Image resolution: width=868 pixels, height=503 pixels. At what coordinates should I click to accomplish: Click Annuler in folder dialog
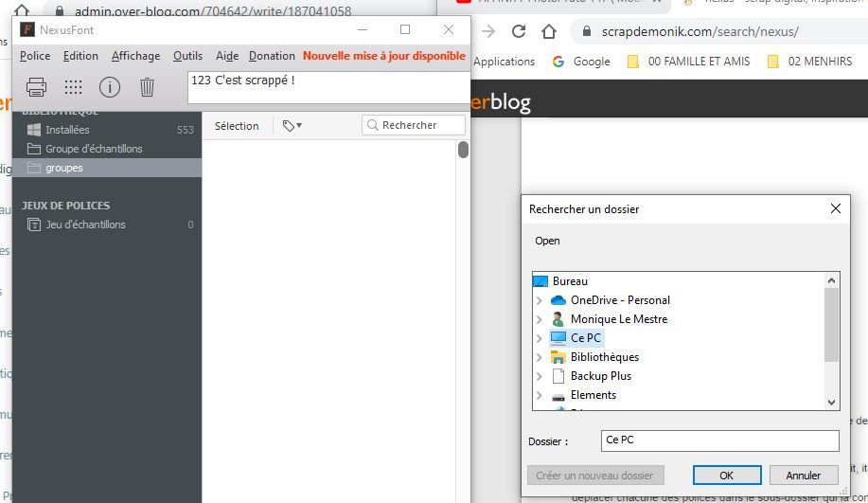tap(804, 476)
